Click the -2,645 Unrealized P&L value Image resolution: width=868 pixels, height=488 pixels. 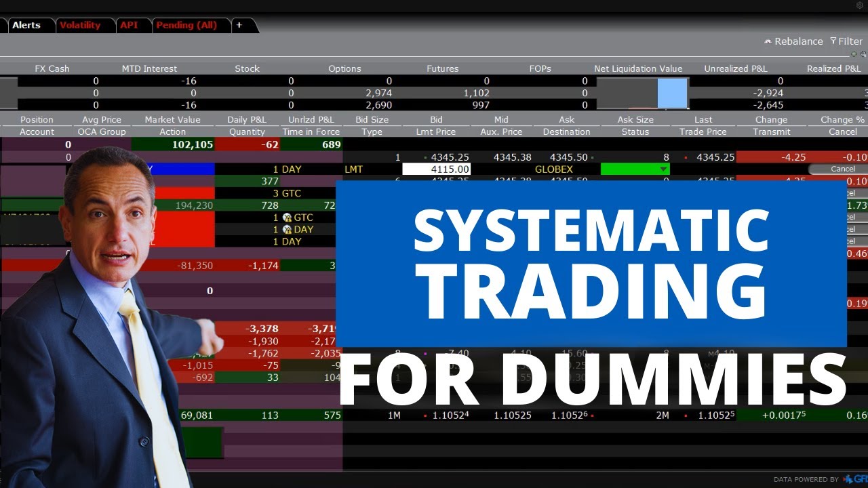pos(768,105)
